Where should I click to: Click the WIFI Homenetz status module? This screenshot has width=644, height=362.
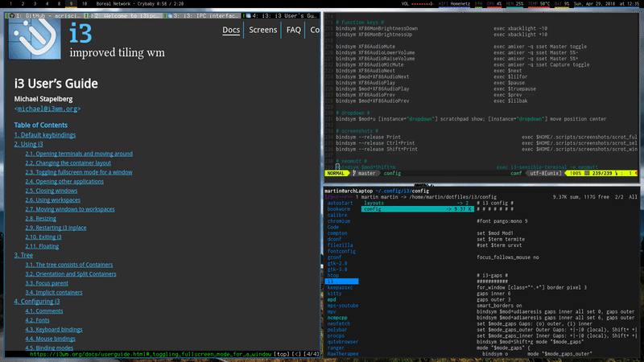[454, 4]
